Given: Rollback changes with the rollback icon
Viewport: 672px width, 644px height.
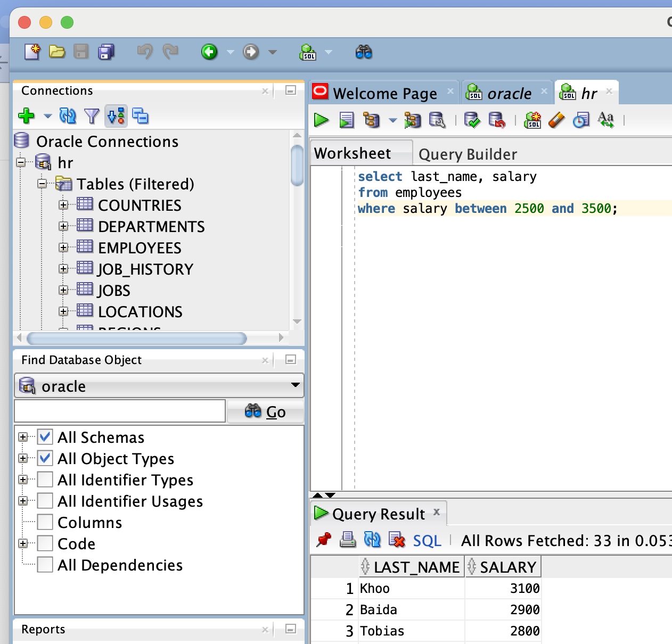Looking at the screenshot, I should 497,120.
